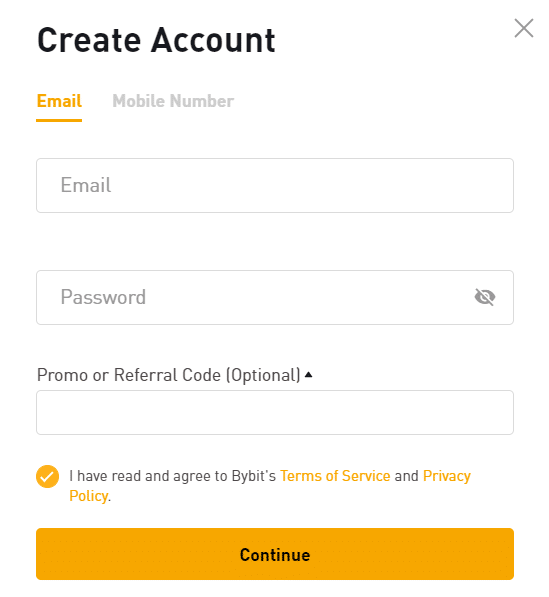Viewport: 549px width, 597px height.
Task: Click the orange checkmark agreement icon
Action: coord(48,476)
